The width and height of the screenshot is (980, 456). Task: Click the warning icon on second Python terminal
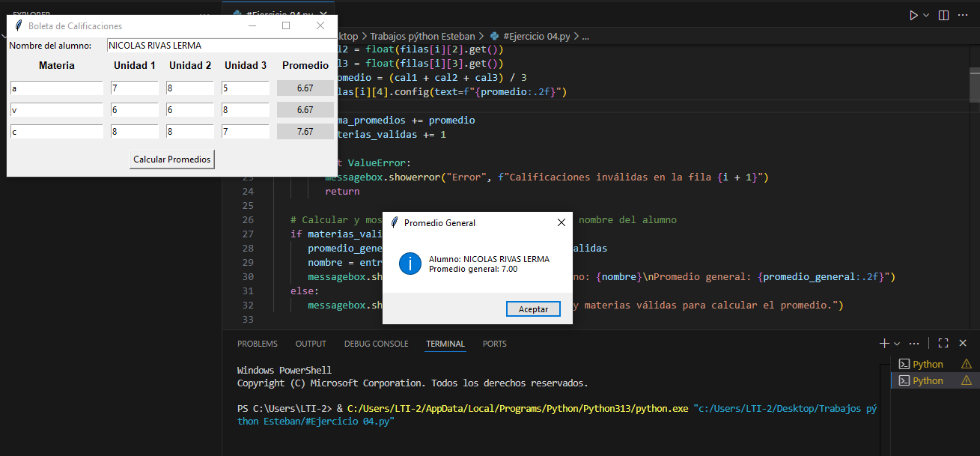pos(966,380)
